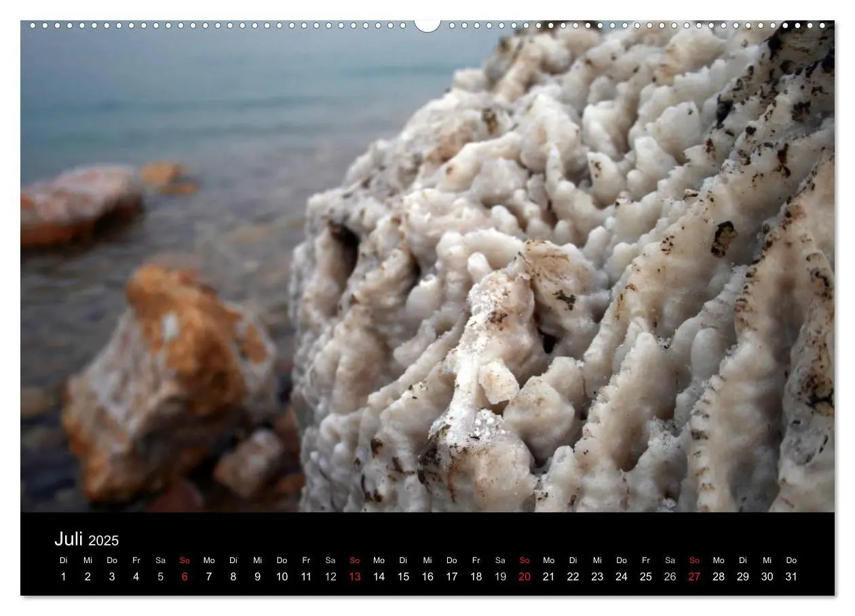
Task: Select day 8 in the calendar
Action: [x=233, y=577]
